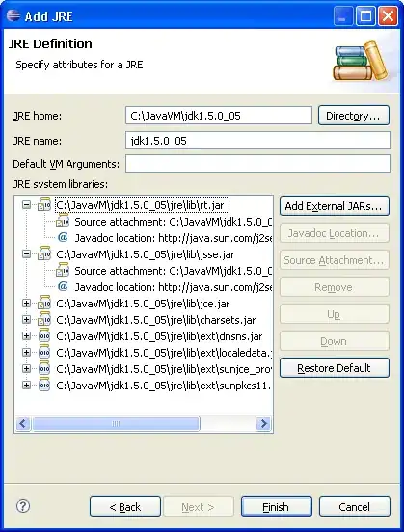The width and height of the screenshot is (404, 532).
Task: Select Source attachment row under jsse.jar
Action: point(174,271)
